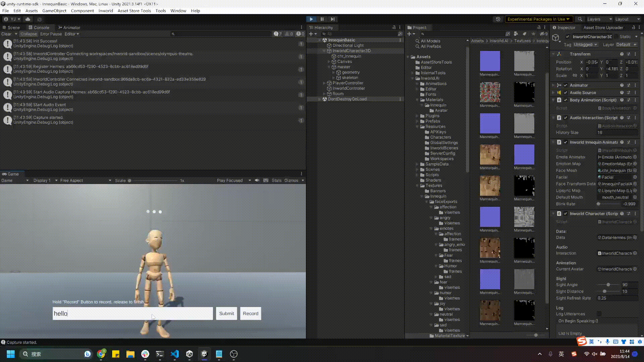The width and height of the screenshot is (644, 362).
Task: Mute audio in Game view
Action: (257, 180)
